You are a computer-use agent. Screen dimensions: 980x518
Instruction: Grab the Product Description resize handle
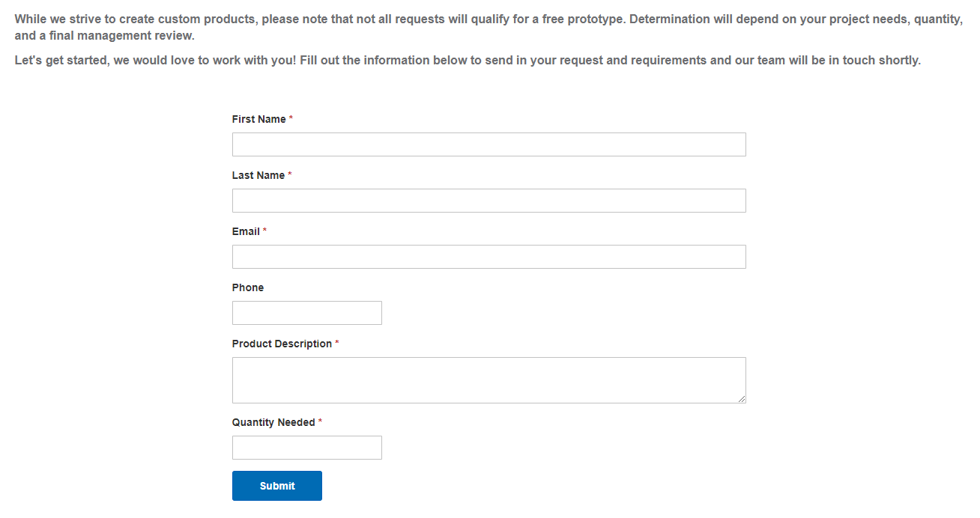(741, 398)
